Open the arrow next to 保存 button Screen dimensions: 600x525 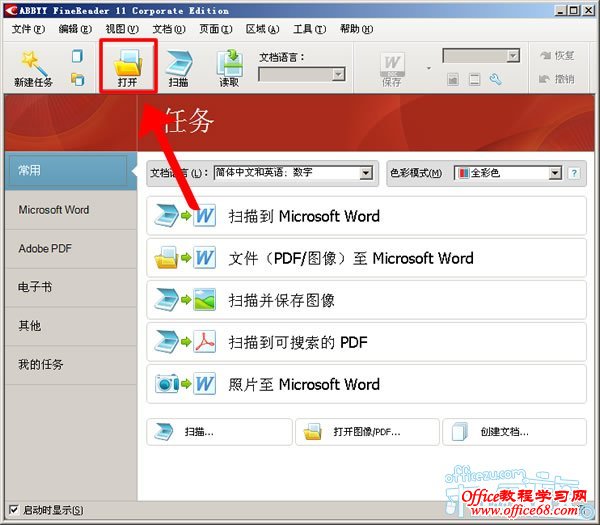click(429, 68)
